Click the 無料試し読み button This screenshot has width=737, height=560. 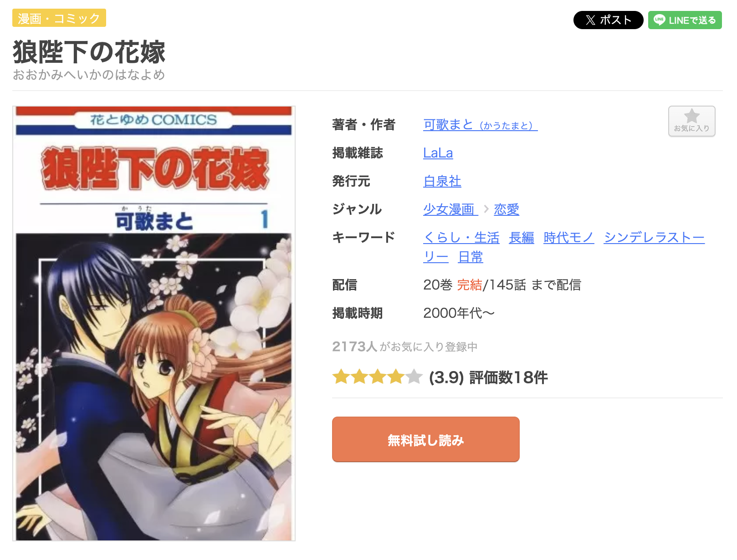click(425, 439)
